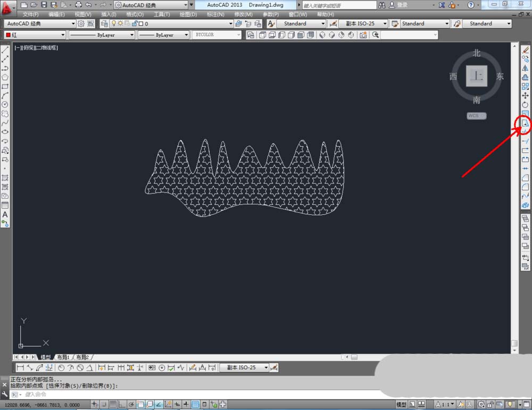Click the Linear dimension icon in dimension toolbar
The width and height of the screenshot is (532, 410).
coord(20,367)
